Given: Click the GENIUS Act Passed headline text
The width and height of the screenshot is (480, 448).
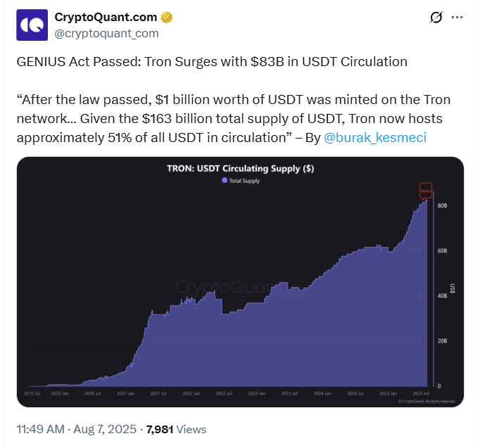Looking at the screenshot, I should [x=212, y=61].
